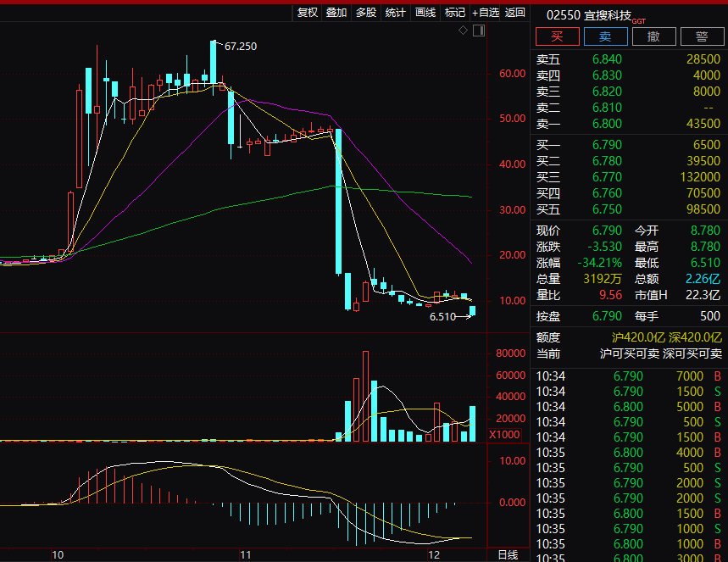
Task: Select the 买三 bid row at 6.770
Action: tap(628, 177)
